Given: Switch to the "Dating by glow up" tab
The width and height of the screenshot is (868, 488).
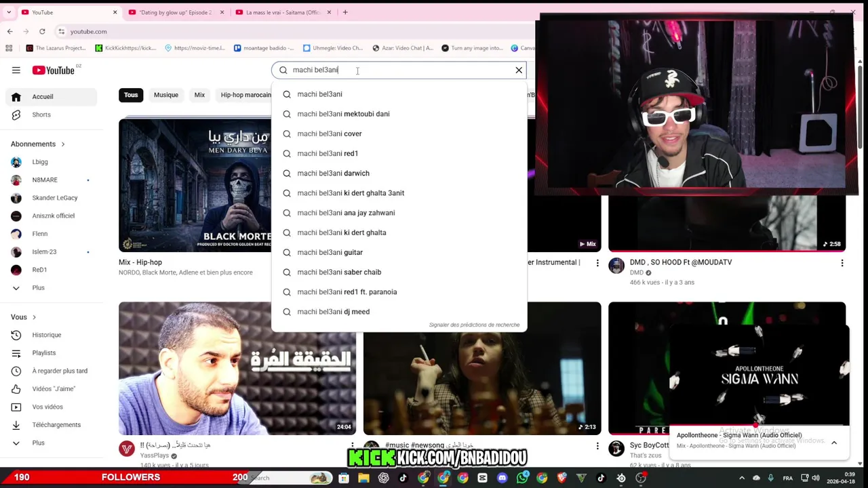Looking at the screenshot, I should click(175, 12).
